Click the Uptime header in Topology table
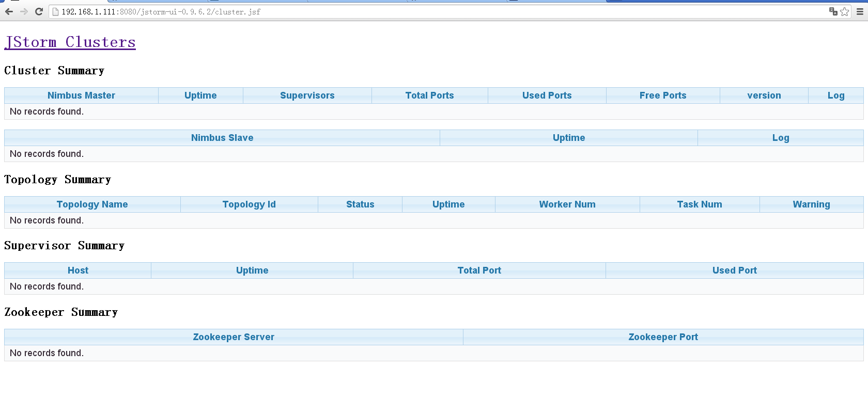Screen dimensions: 868x416 tap(448, 204)
